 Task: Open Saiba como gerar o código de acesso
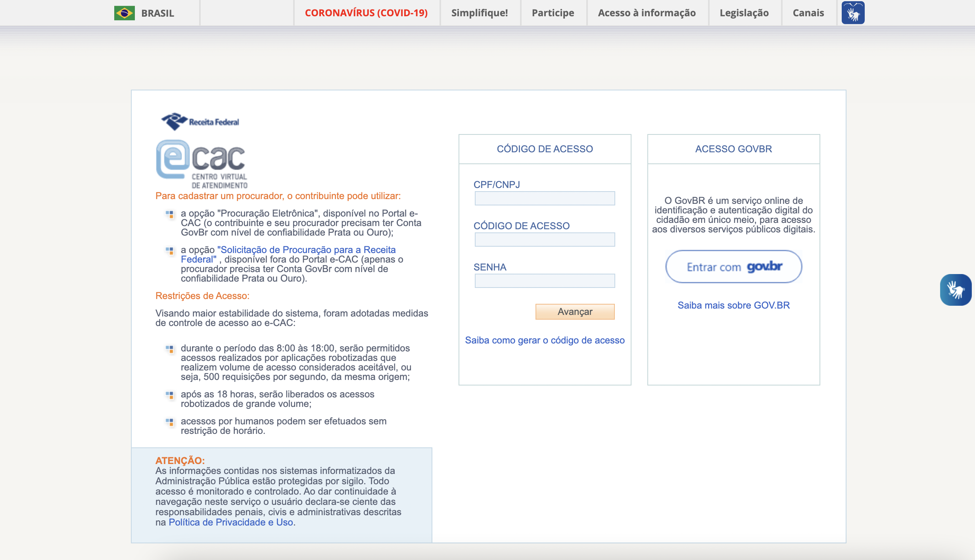pyautogui.click(x=545, y=340)
